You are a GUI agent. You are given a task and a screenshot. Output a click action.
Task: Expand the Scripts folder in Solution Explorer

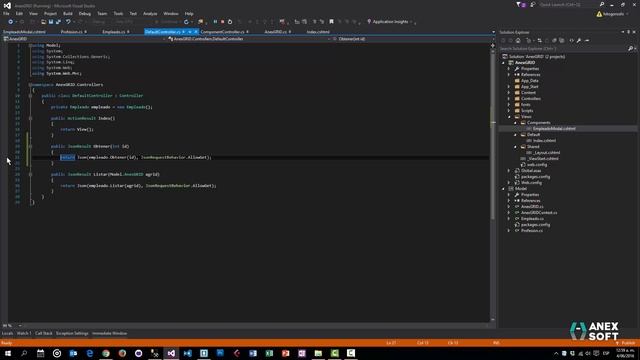509,111
